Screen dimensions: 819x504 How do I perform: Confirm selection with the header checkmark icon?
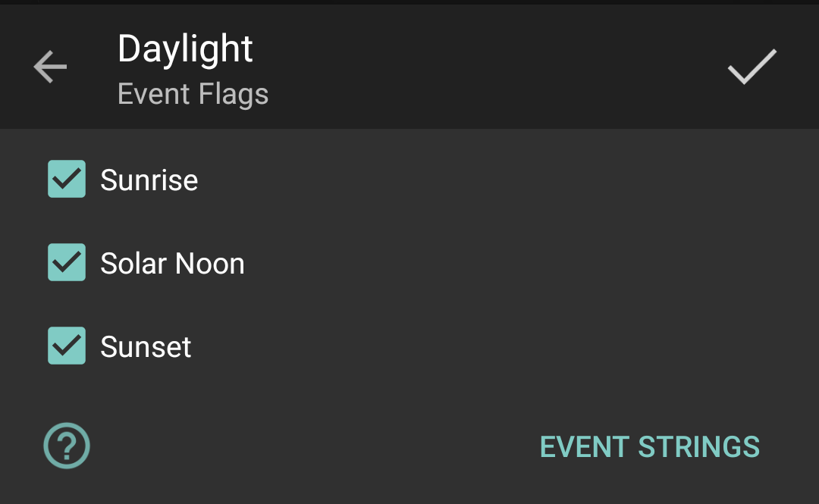[752, 67]
